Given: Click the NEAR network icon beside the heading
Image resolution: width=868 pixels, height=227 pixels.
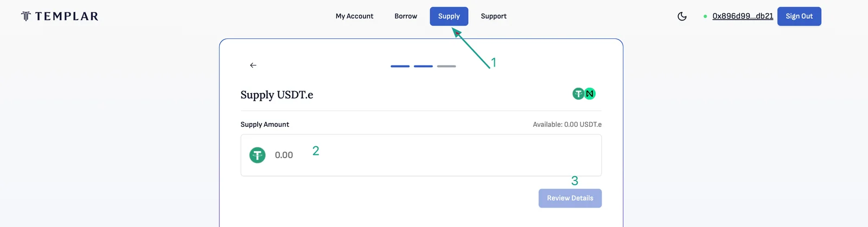Looking at the screenshot, I should pyautogui.click(x=590, y=94).
